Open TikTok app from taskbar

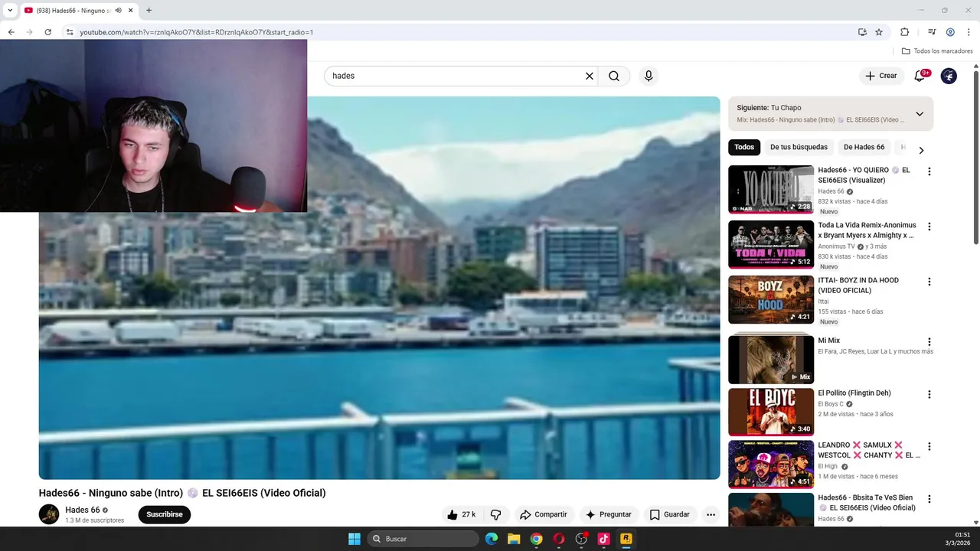pyautogui.click(x=603, y=539)
